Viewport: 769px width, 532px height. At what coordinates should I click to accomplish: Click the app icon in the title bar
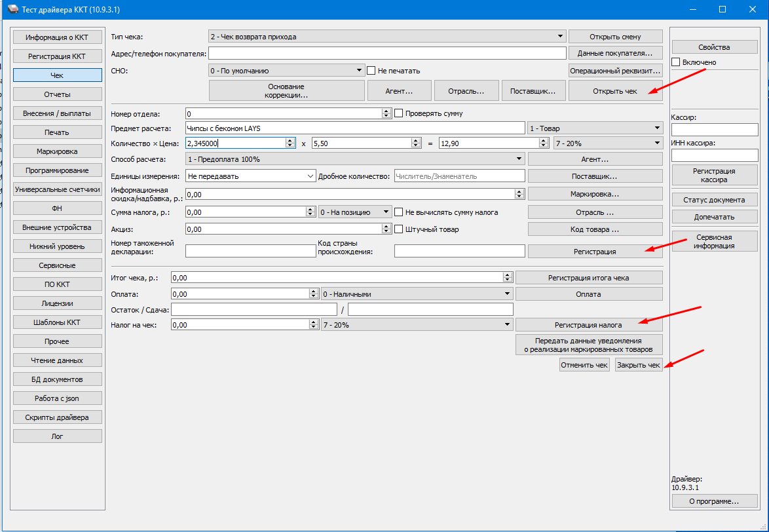(x=12, y=9)
